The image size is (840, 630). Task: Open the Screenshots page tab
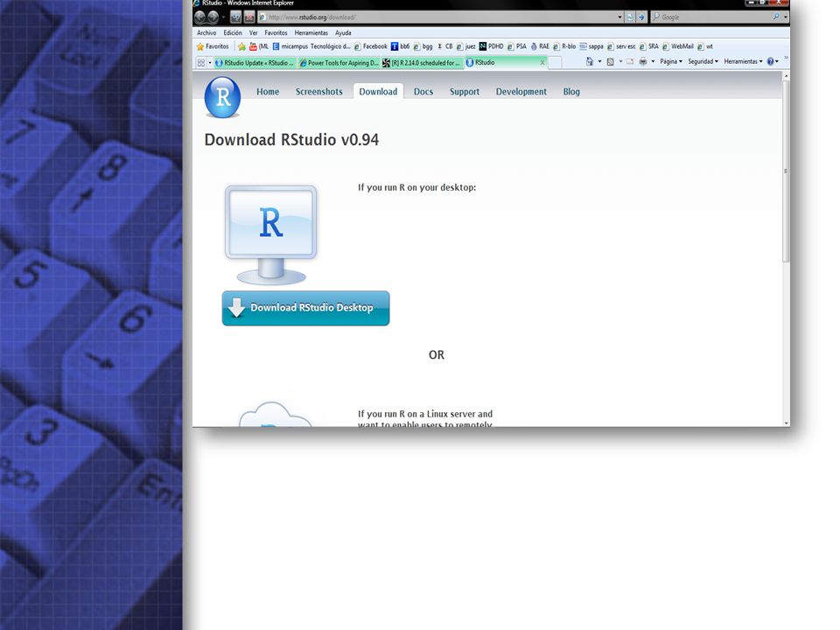point(318,92)
